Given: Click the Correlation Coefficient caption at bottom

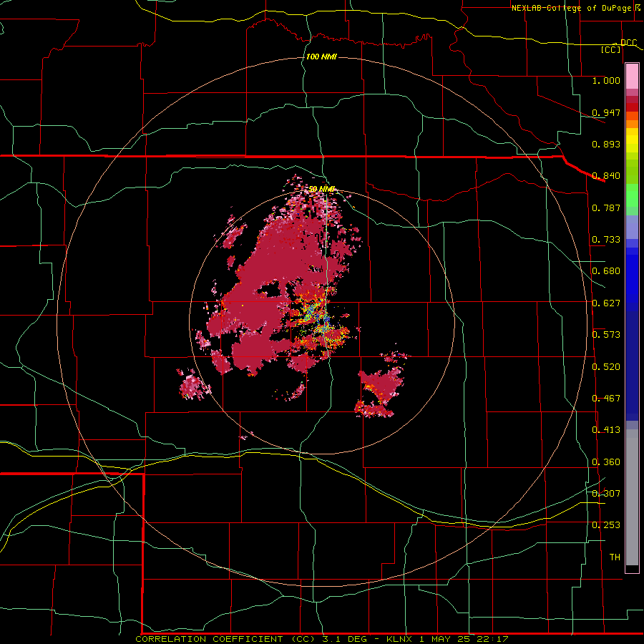Looking at the screenshot, I should point(321,639).
